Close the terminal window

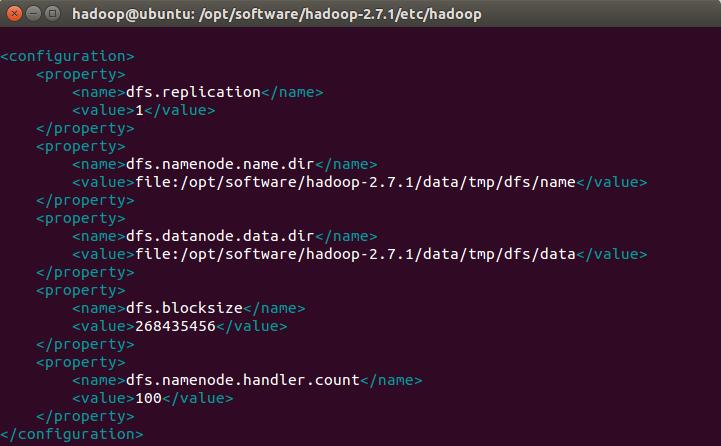tap(15, 15)
